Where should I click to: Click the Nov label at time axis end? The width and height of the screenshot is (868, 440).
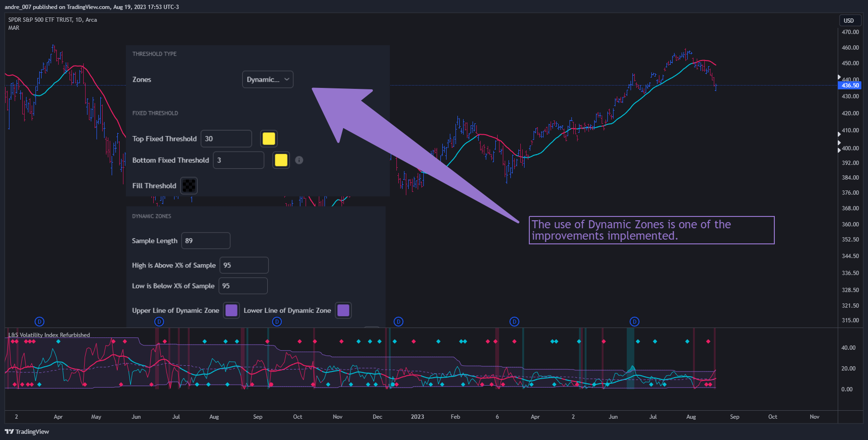click(815, 417)
